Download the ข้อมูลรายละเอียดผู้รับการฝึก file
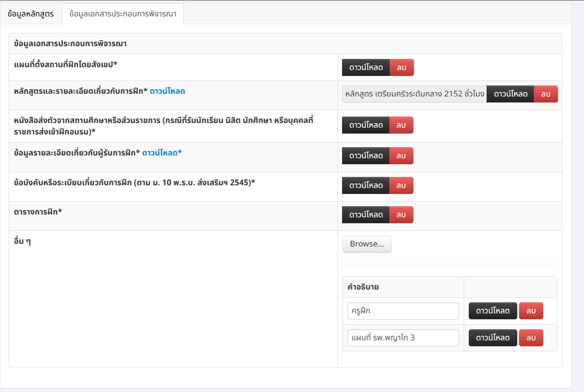 pyautogui.click(x=366, y=155)
